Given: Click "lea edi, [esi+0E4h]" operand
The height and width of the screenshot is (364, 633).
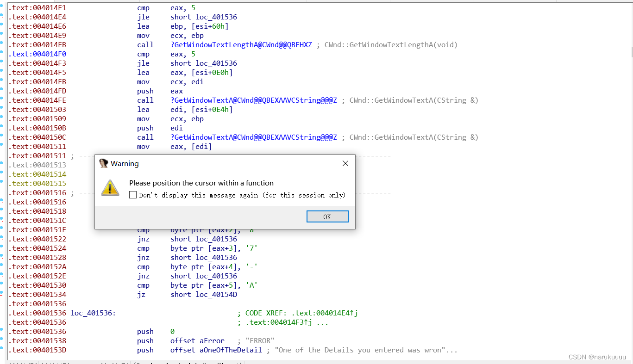Looking at the screenshot, I should 201,110.
